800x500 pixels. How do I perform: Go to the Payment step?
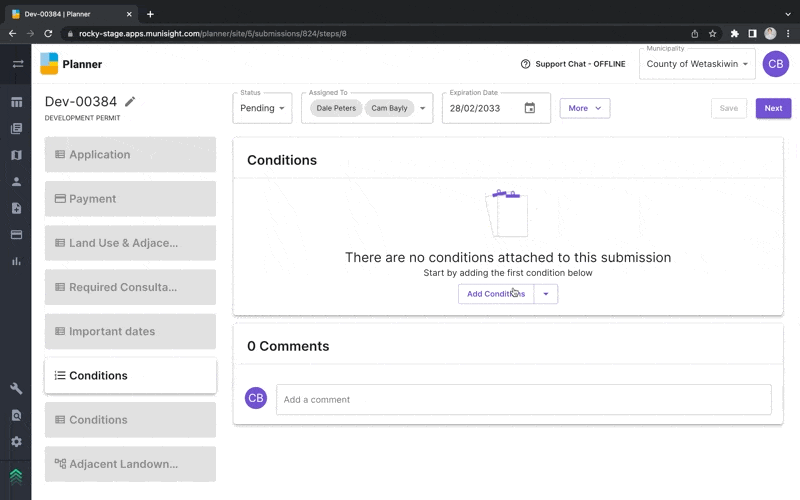(130, 199)
